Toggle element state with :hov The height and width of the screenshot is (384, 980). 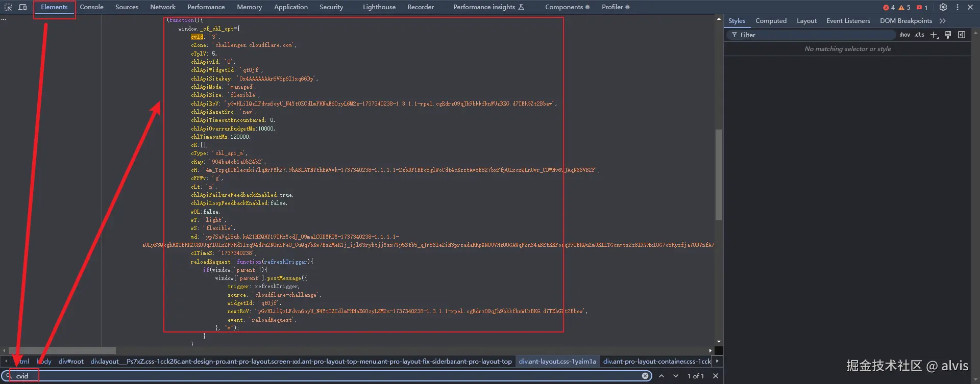pos(905,35)
